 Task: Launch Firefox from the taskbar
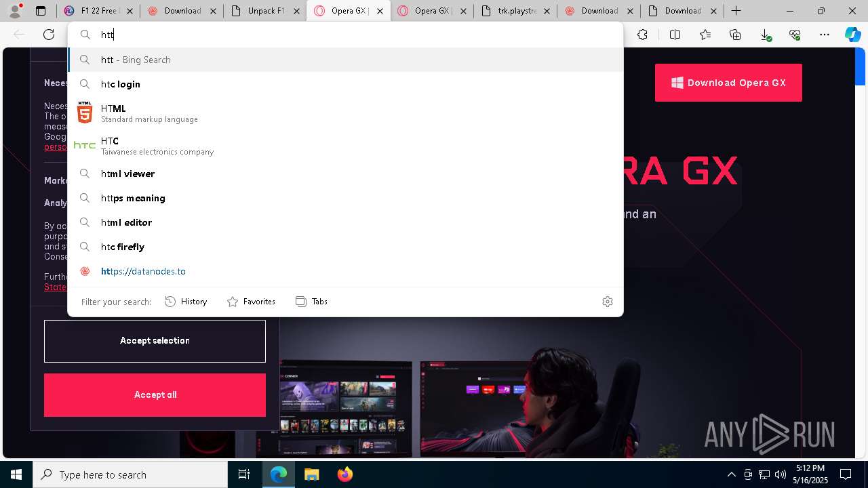click(344, 474)
